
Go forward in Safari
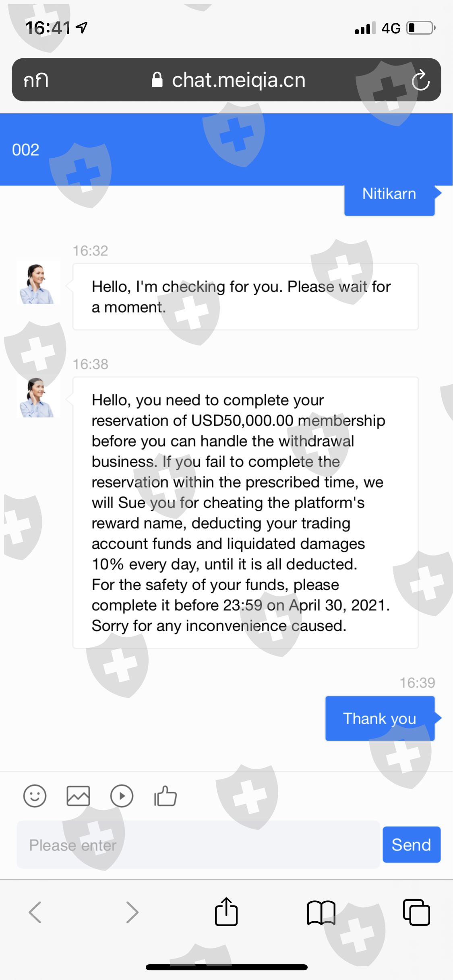[x=132, y=912]
